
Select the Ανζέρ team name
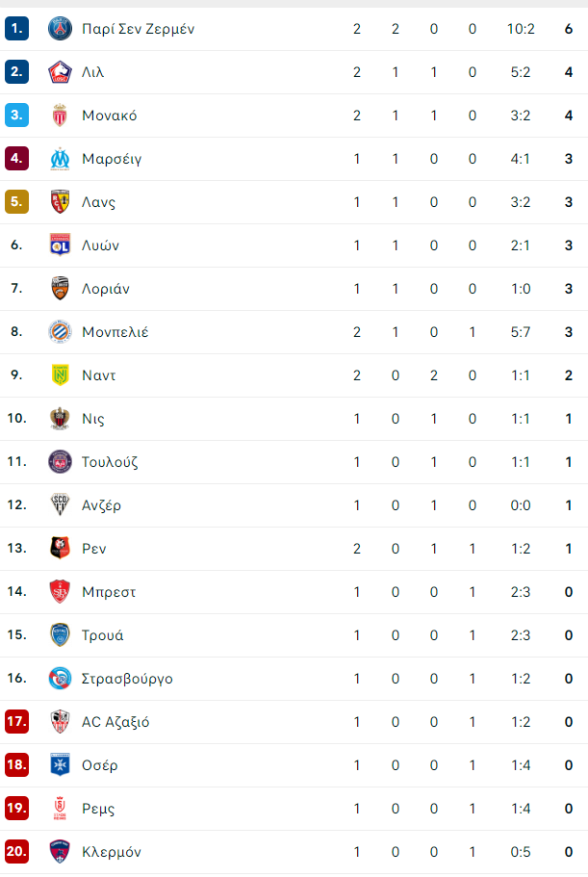[x=101, y=505]
